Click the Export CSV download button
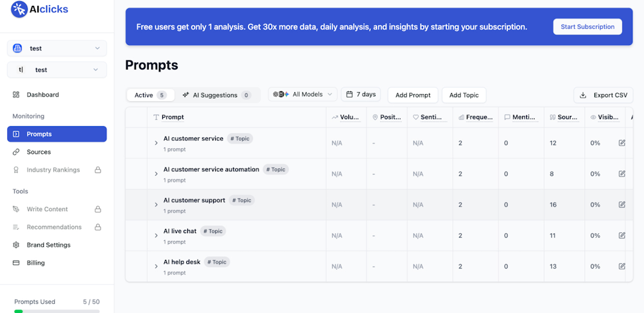This screenshot has height=313, width=644. tap(603, 95)
